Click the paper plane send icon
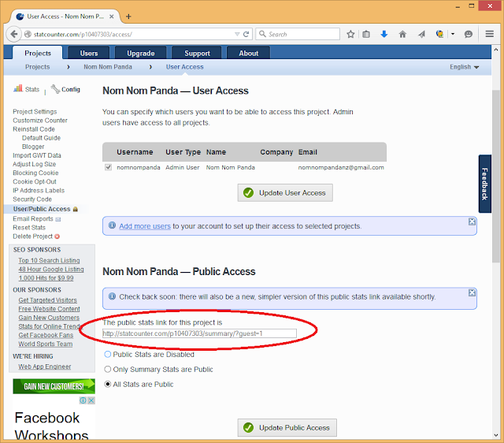This screenshot has height=443, width=504. point(421,34)
